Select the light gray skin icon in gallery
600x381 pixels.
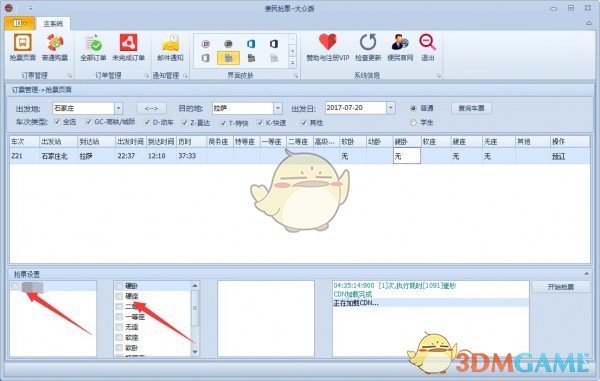(274, 58)
